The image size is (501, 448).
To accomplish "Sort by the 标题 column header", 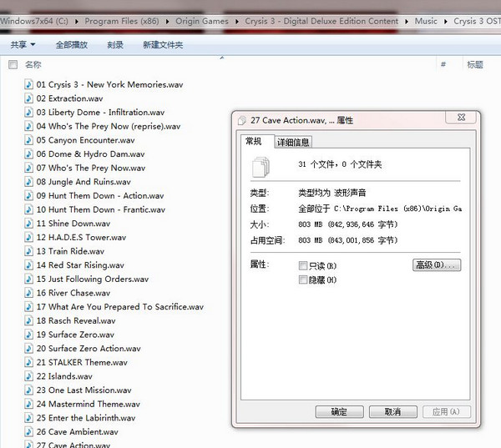I will (475, 65).
